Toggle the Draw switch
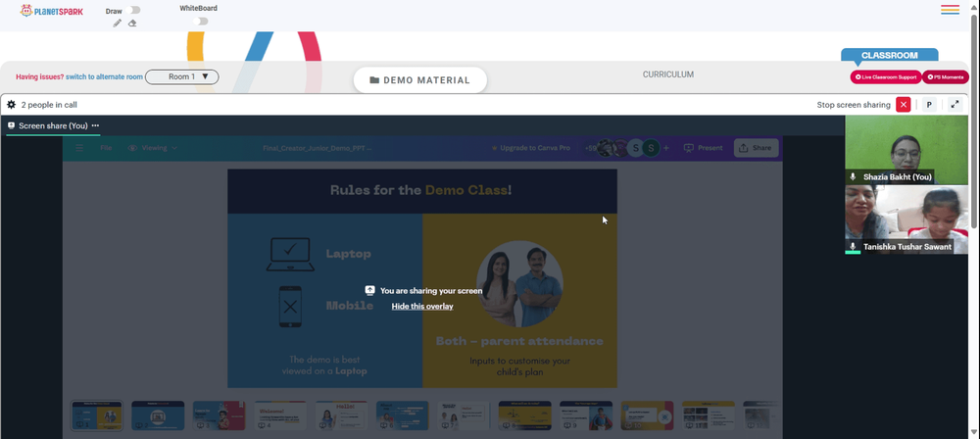 point(132,10)
